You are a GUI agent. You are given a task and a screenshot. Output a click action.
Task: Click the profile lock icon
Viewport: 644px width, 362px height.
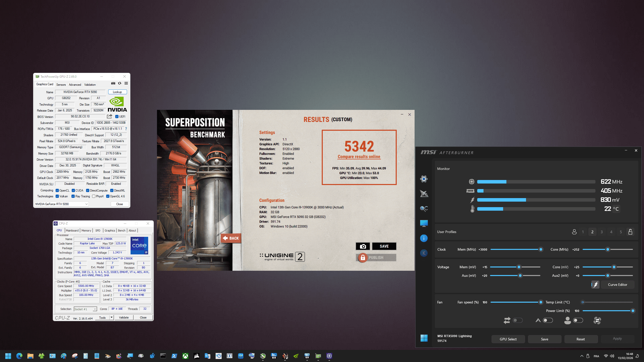[630, 232]
